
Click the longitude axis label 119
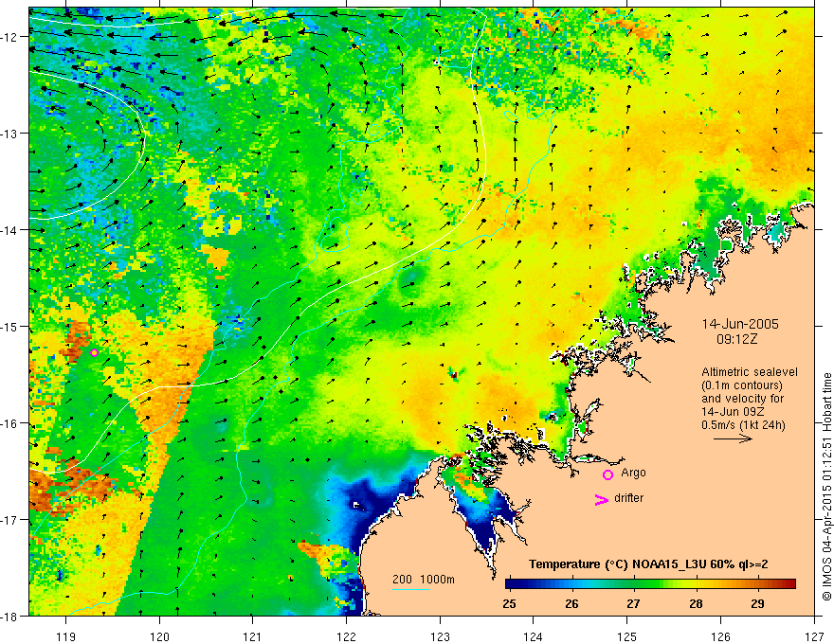coord(66,636)
